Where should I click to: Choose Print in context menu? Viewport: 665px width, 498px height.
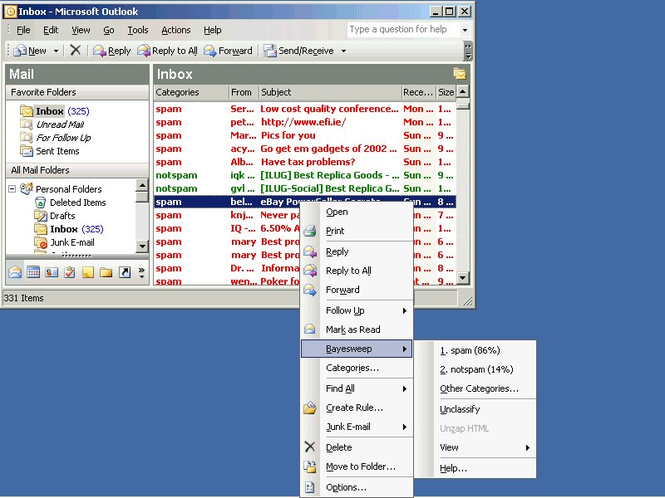coord(357,231)
